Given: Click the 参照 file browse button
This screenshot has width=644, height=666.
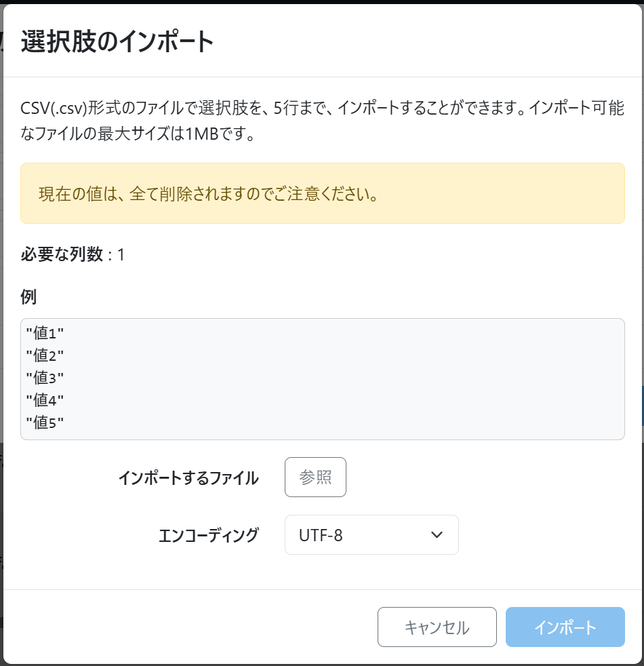Looking at the screenshot, I should pos(315,477).
